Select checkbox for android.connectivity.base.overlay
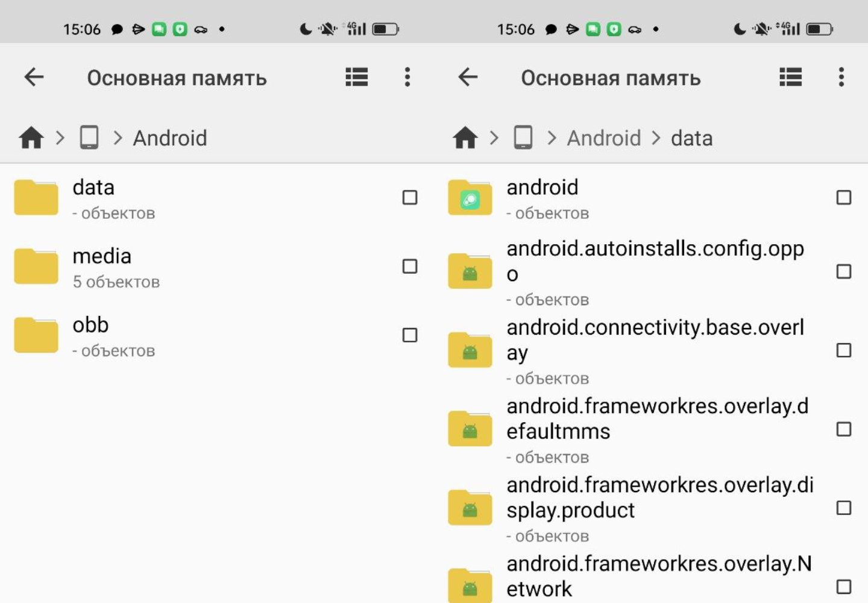 [844, 350]
